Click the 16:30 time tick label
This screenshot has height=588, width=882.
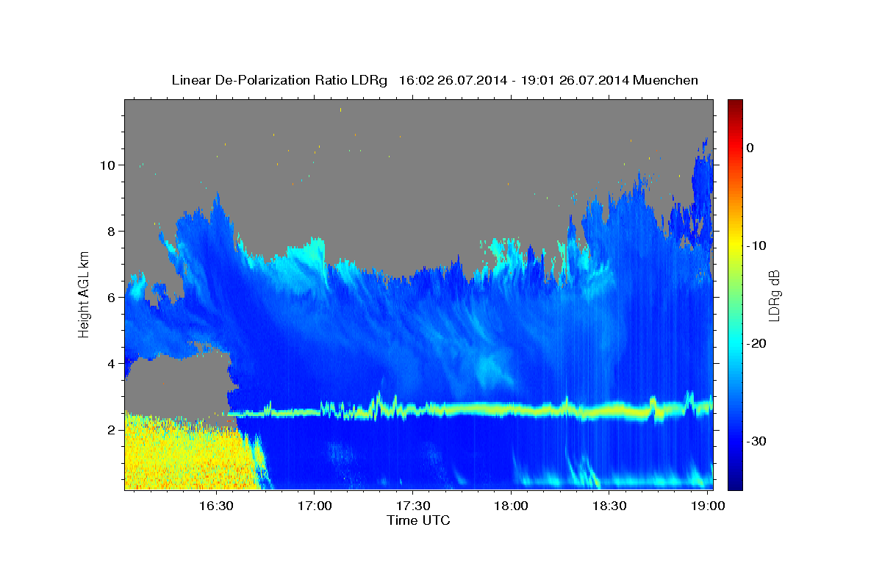(x=216, y=506)
